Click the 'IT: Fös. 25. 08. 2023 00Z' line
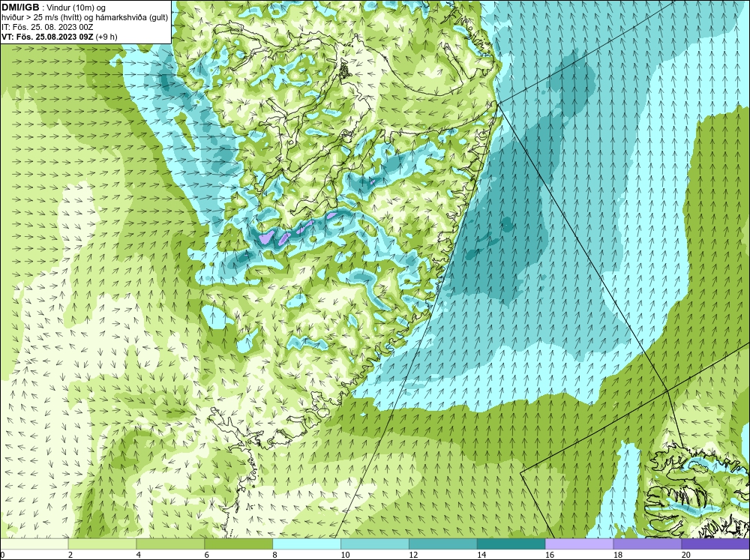Viewport: 750px width, 560px height. coord(47,27)
